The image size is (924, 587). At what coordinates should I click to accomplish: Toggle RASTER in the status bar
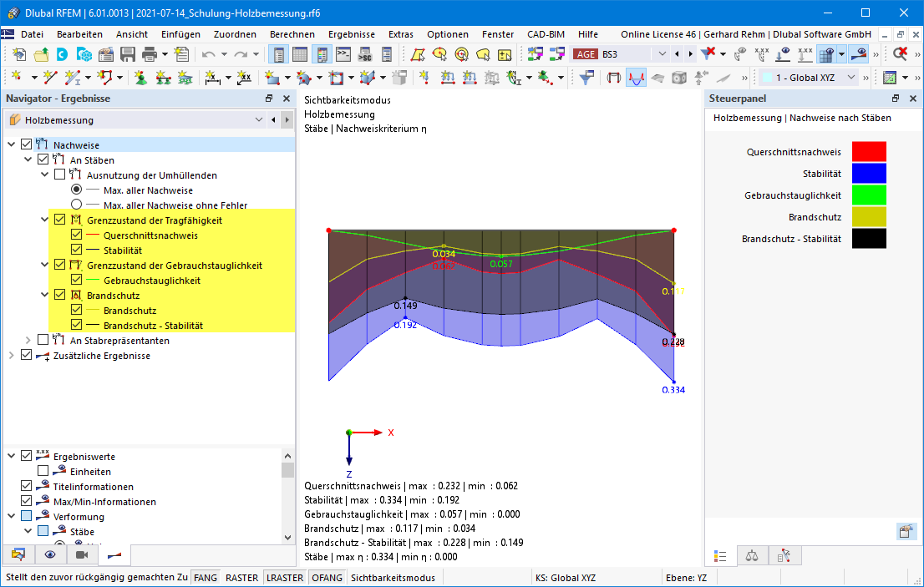(x=241, y=578)
